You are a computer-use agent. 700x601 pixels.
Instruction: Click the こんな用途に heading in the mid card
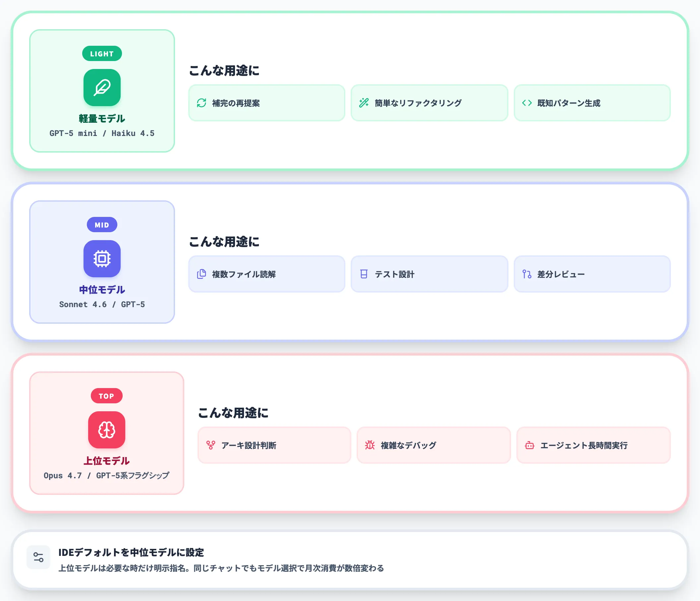click(x=224, y=241)
